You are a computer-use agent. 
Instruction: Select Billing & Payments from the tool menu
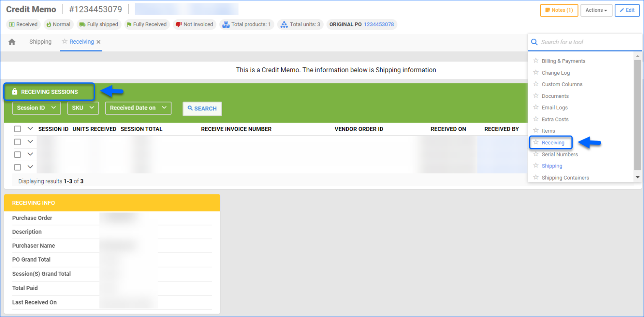[563, 61]
